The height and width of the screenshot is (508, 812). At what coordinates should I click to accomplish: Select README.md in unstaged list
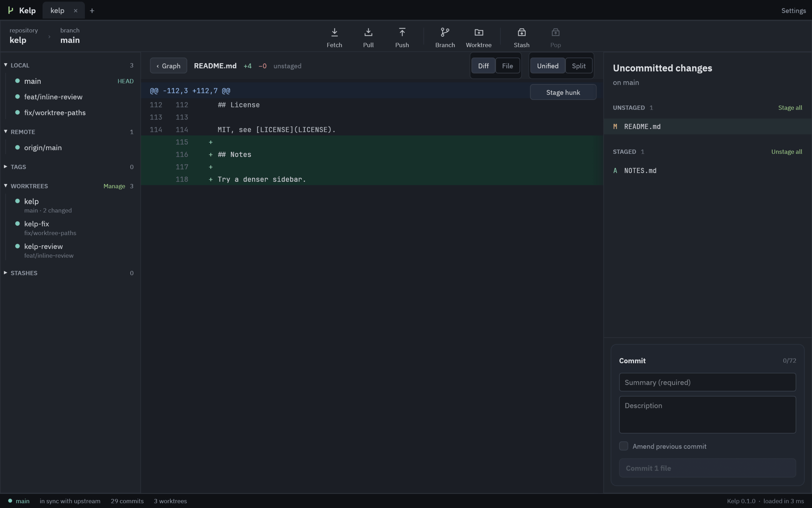(x=708, y=126)
